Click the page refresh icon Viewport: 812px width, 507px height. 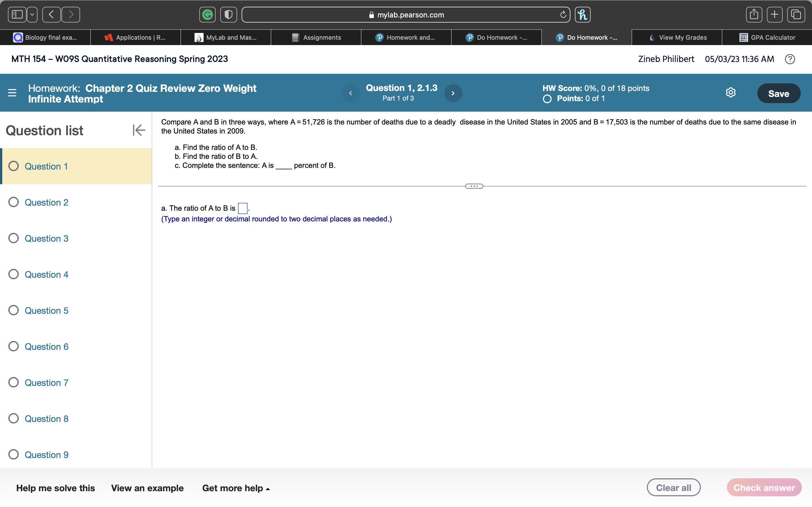562,14
